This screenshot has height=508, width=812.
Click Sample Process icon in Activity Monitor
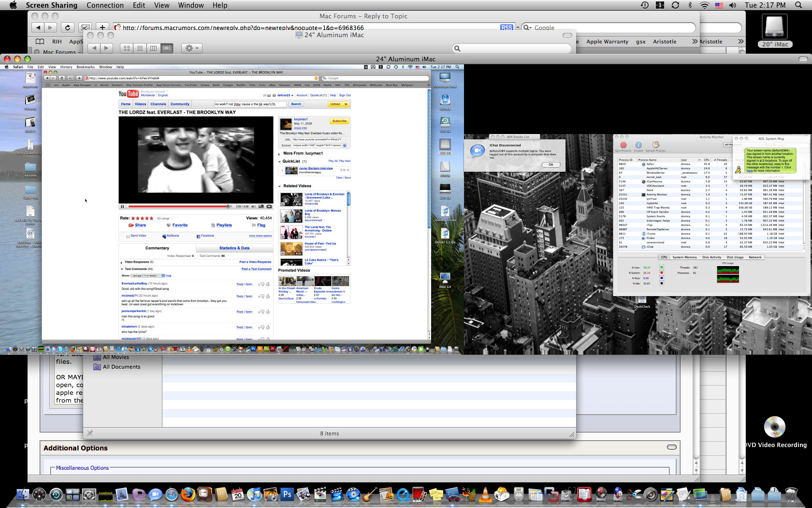656,145
